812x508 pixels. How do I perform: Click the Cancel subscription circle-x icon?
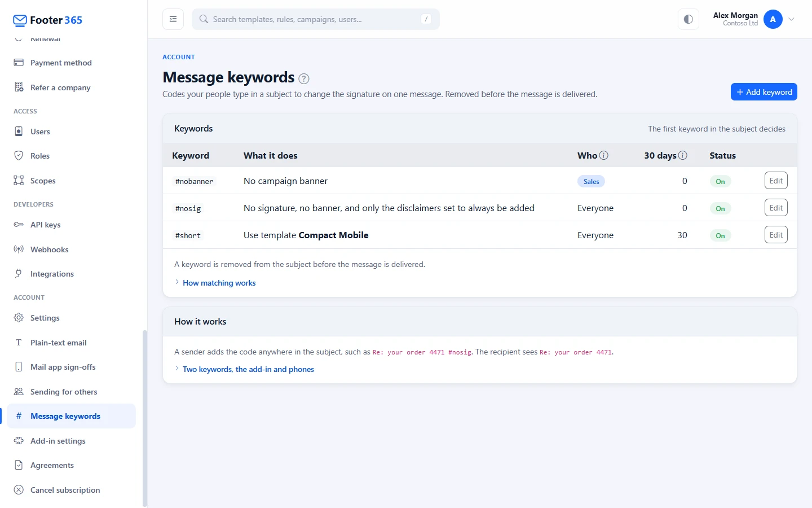tap(19, 490)
